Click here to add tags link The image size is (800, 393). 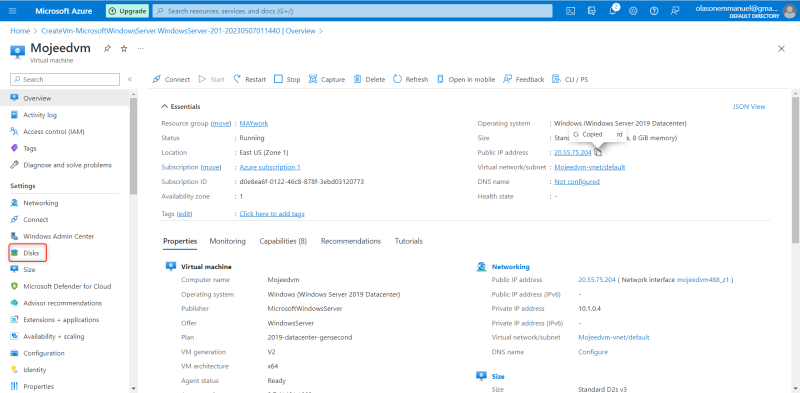click(x=272, y=214)
